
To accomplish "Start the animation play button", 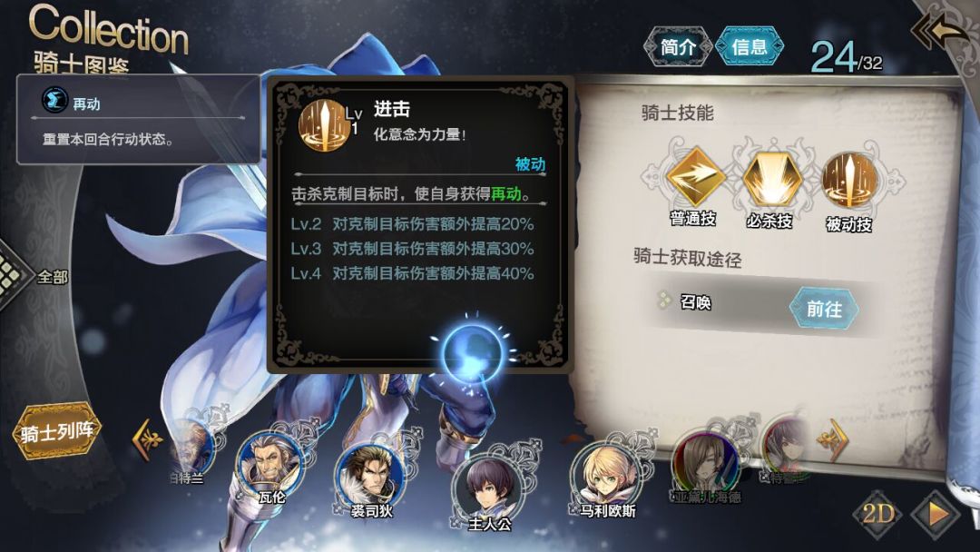I will click(936, 515).
